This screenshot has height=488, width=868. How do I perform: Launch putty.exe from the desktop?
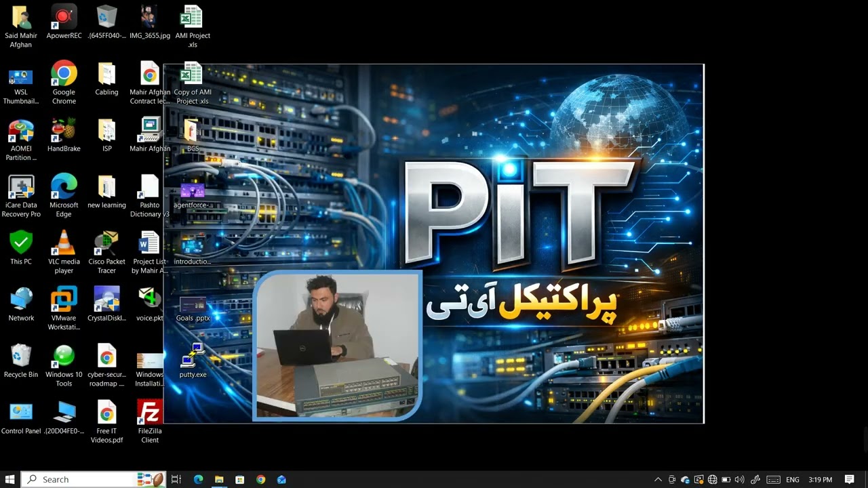tap(193, 361)
